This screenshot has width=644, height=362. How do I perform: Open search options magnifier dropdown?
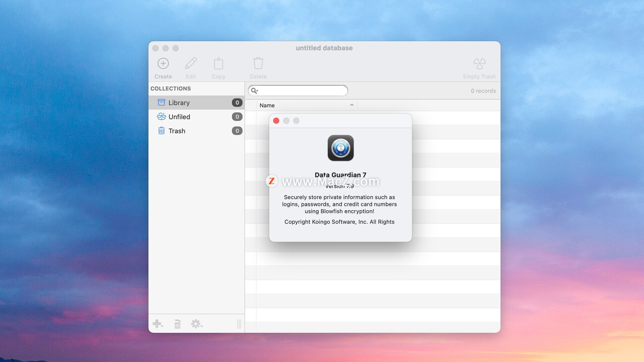coord(255,90)
